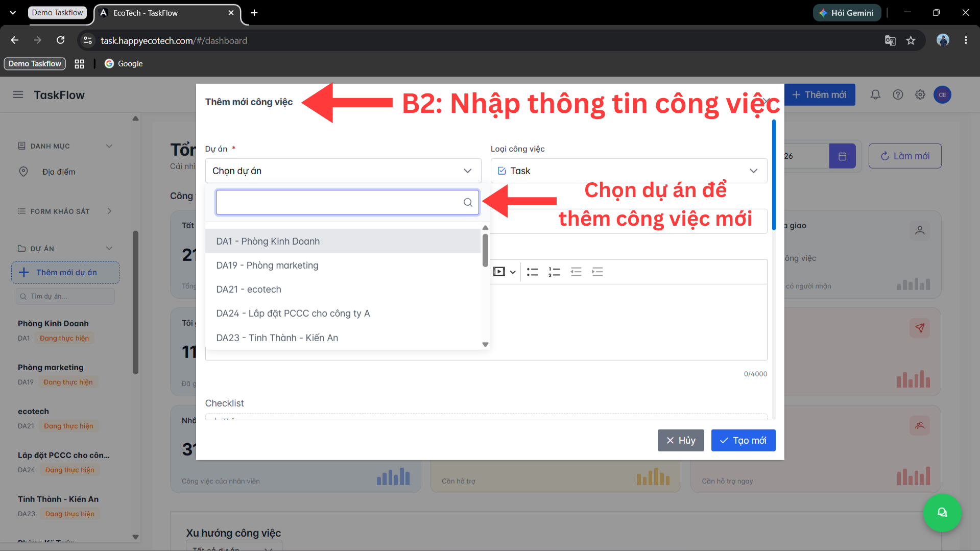Collapse the DANH MỤC sidebar section
980x551 pixels.
(x=109, y=146)
